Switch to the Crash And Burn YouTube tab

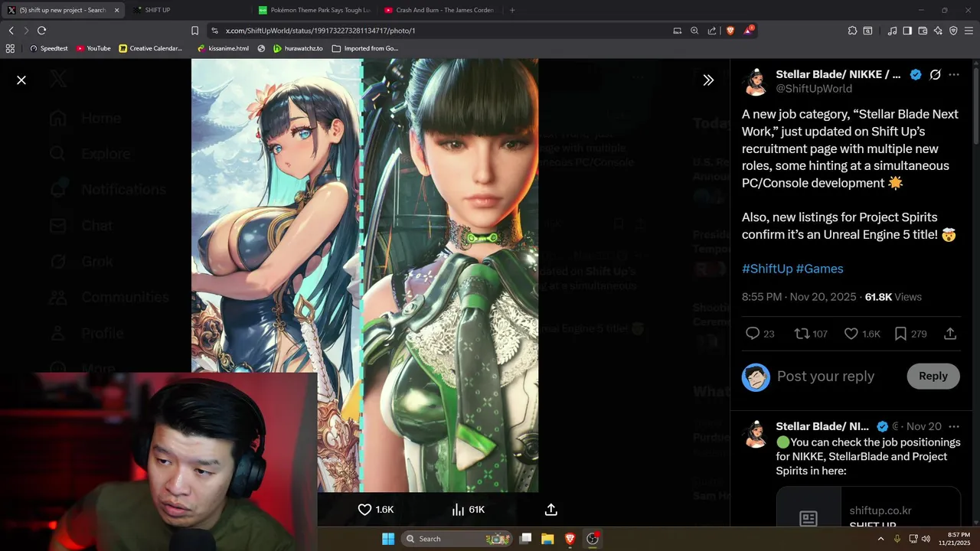click(439, 10)
